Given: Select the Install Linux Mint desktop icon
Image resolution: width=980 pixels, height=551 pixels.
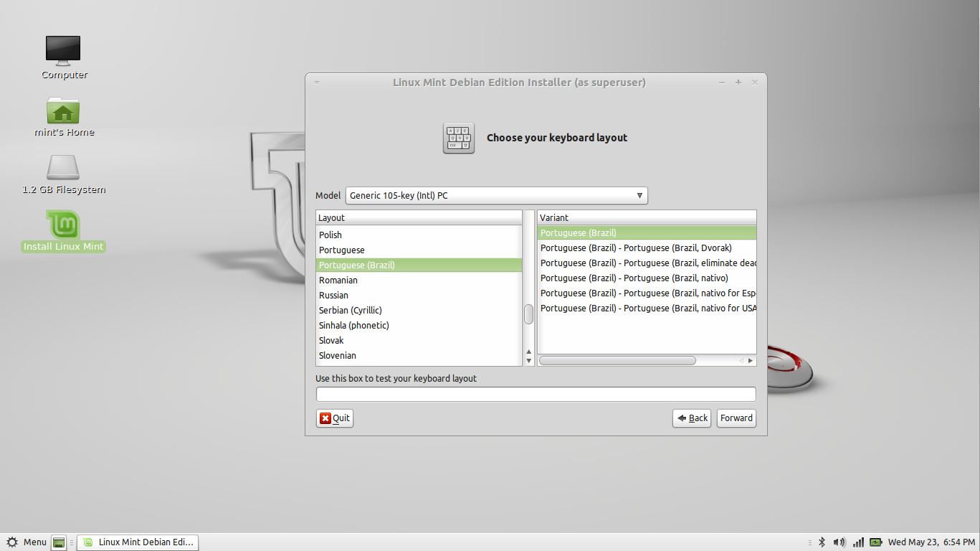Looking at the screenshot, I should click(63, 231).
